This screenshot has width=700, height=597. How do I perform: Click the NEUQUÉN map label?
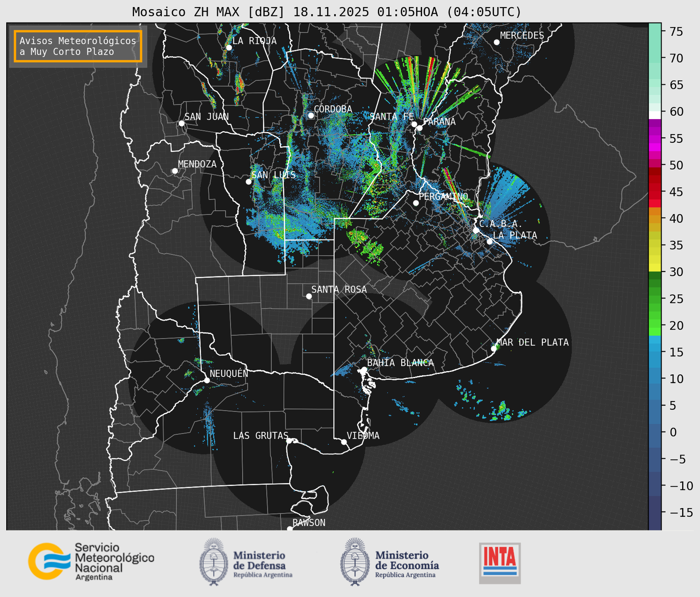(229, 374)
